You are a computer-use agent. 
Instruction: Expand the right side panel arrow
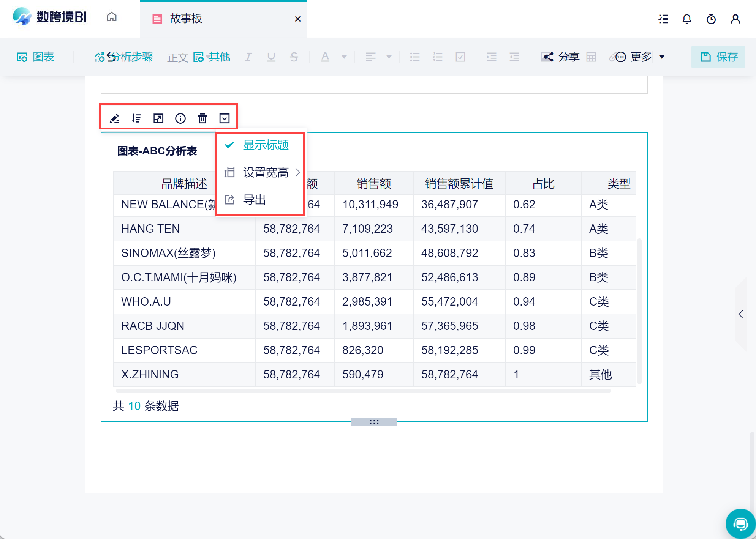point(741,314)
